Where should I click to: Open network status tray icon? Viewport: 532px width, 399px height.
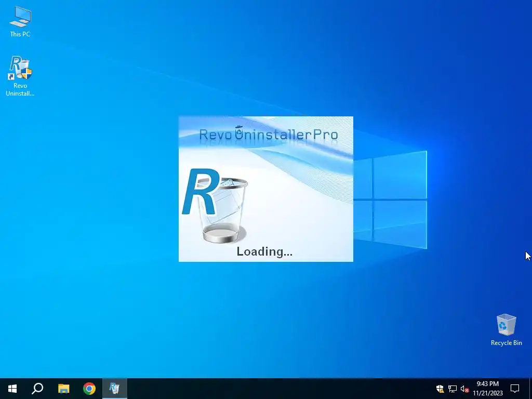[x=453, y=389]
